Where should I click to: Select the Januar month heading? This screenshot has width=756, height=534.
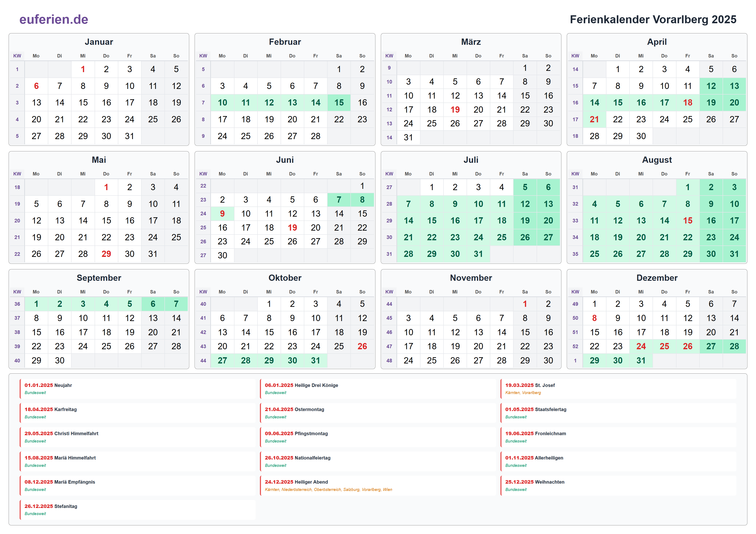coord(99,42)
